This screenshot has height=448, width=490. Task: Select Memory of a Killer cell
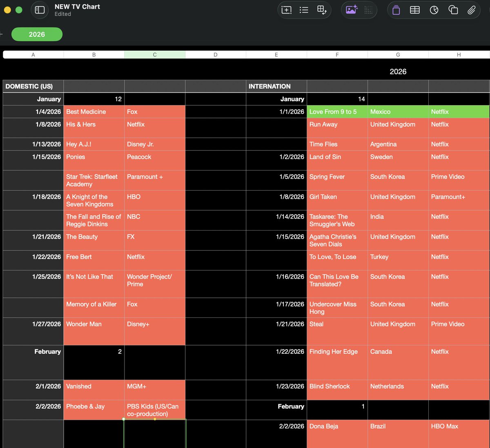click(94, 308)
